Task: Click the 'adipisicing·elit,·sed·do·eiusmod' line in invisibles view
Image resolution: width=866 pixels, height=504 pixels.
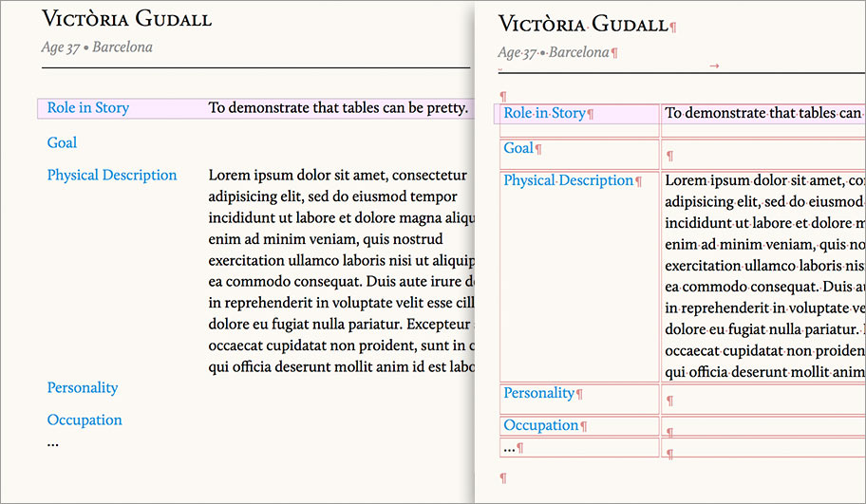Action: click(x=765, y=202)
